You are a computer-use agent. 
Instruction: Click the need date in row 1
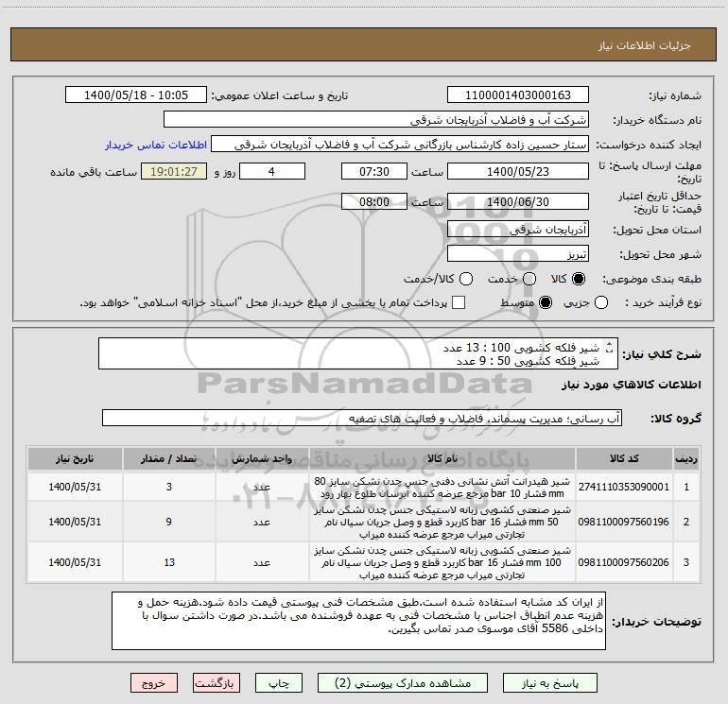point(75,487)
